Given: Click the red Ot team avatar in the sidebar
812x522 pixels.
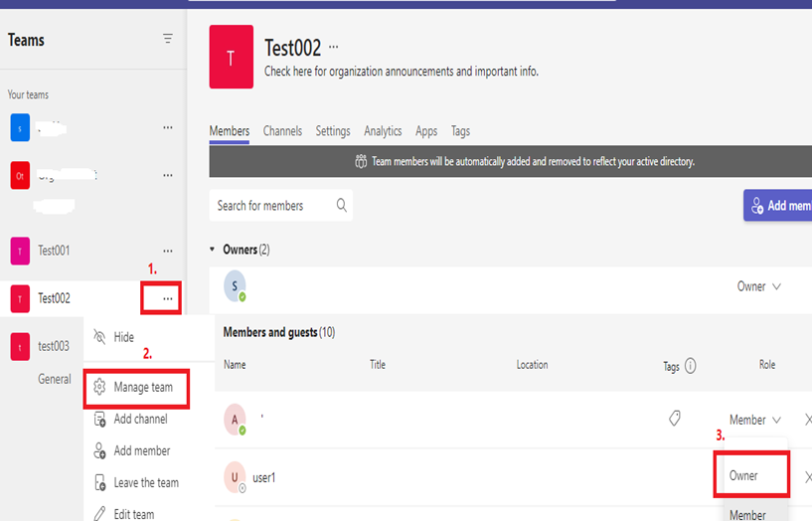Looking at the screenshot, I should pos(20,176).
